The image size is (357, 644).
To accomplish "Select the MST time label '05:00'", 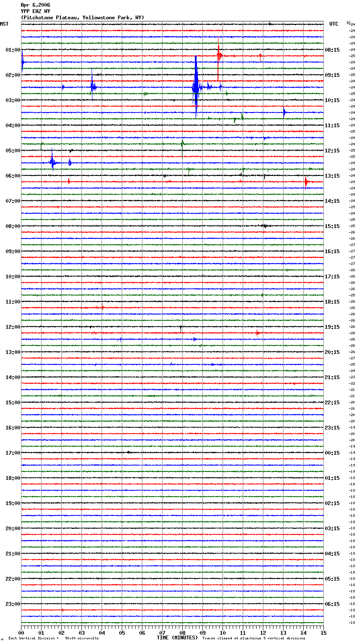I will [x=13, y=151].
